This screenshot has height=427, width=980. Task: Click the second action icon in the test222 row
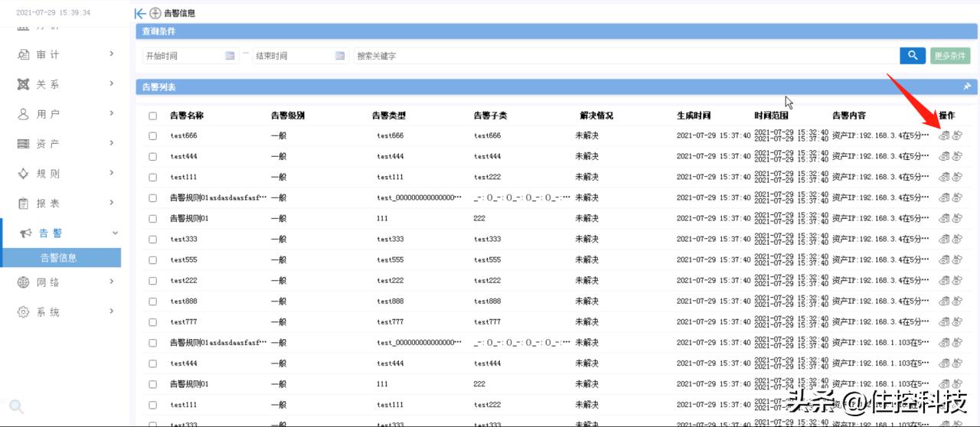(x=957, y=280)
